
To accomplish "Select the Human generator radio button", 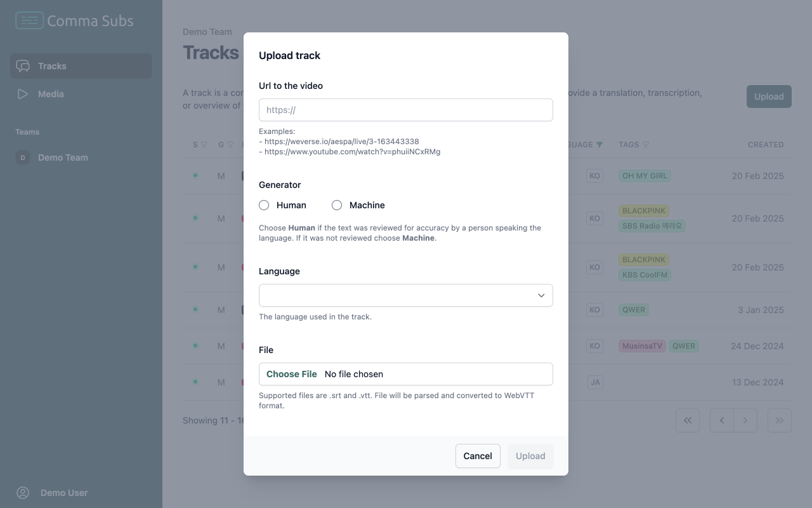I will coord(264,205).
